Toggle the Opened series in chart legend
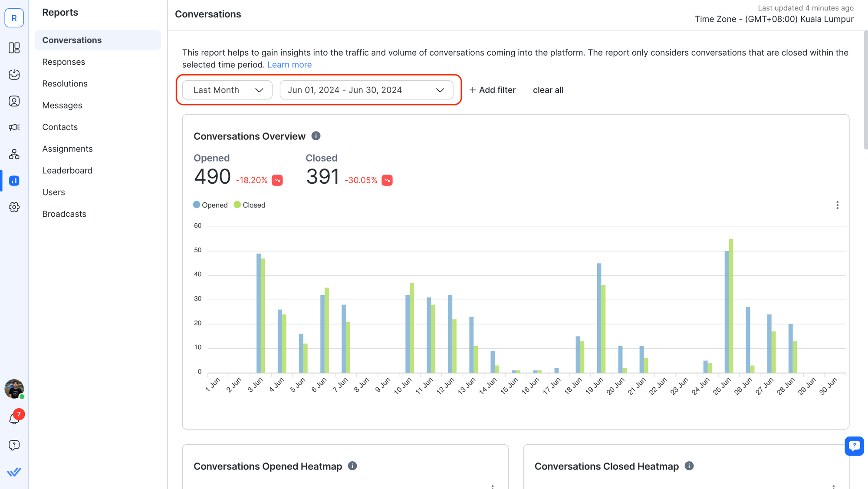 [x=210, y=205]
